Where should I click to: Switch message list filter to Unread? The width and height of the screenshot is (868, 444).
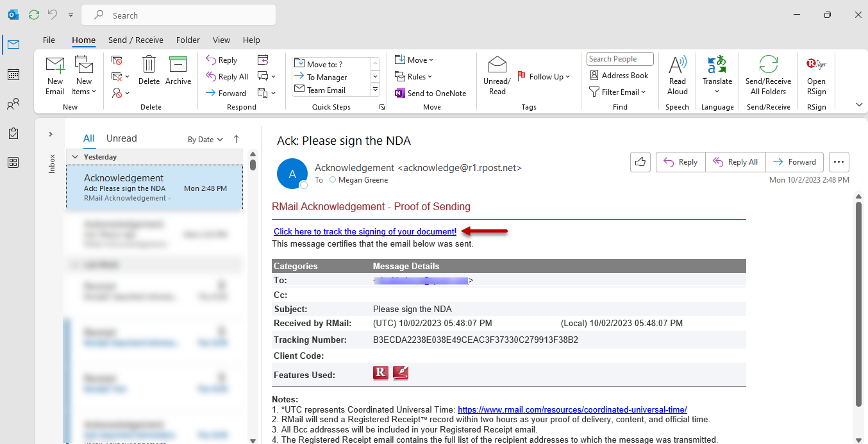click(x=122, y=138)
